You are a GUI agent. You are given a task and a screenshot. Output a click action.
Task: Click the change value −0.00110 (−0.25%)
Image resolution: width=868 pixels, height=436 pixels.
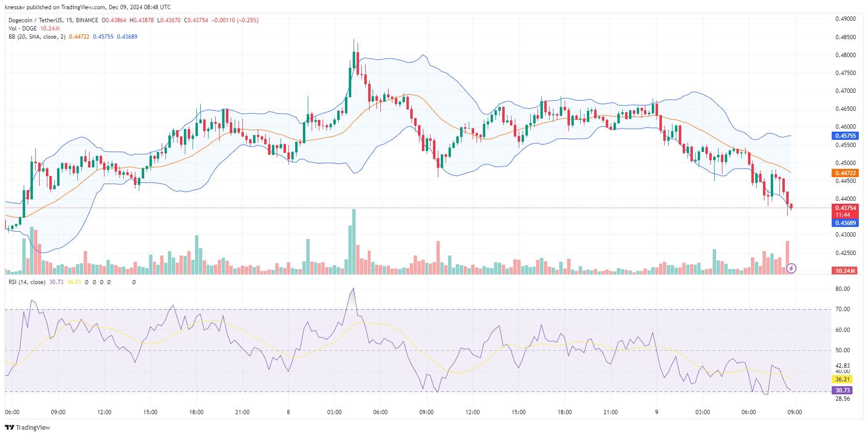(235, 20)
